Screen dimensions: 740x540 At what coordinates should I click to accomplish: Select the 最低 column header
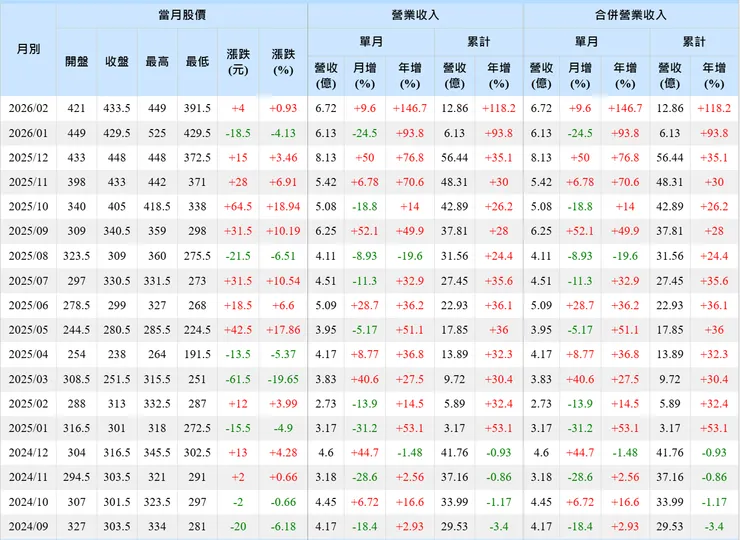[197, 61]
